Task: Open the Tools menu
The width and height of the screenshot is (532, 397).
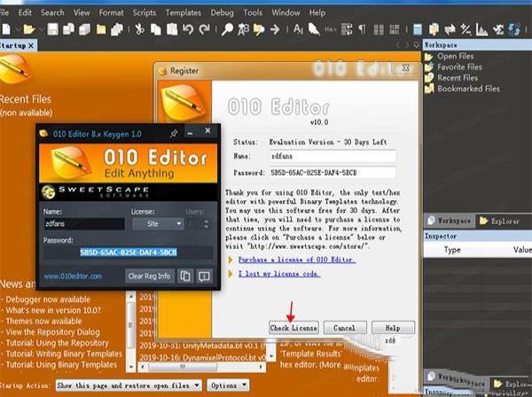Action: (253, 12)
